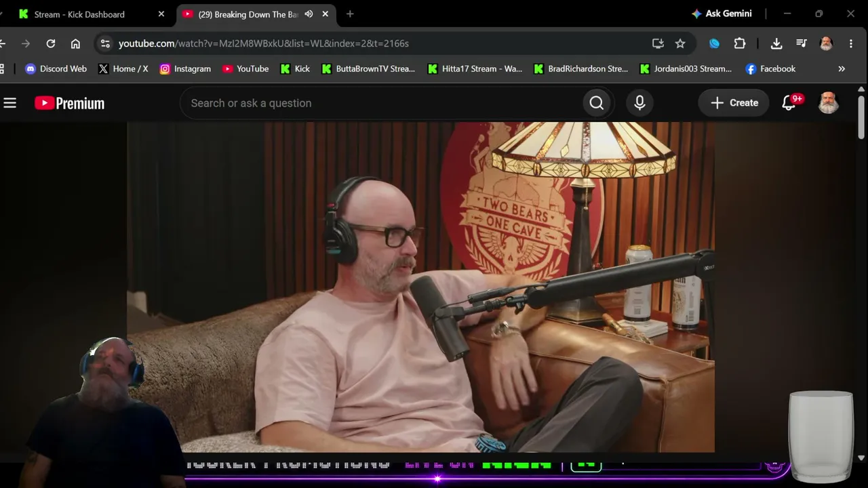Click the install app icon in the address bar
The width and height of the screenshot is (868, 488).
click(658, 43)
